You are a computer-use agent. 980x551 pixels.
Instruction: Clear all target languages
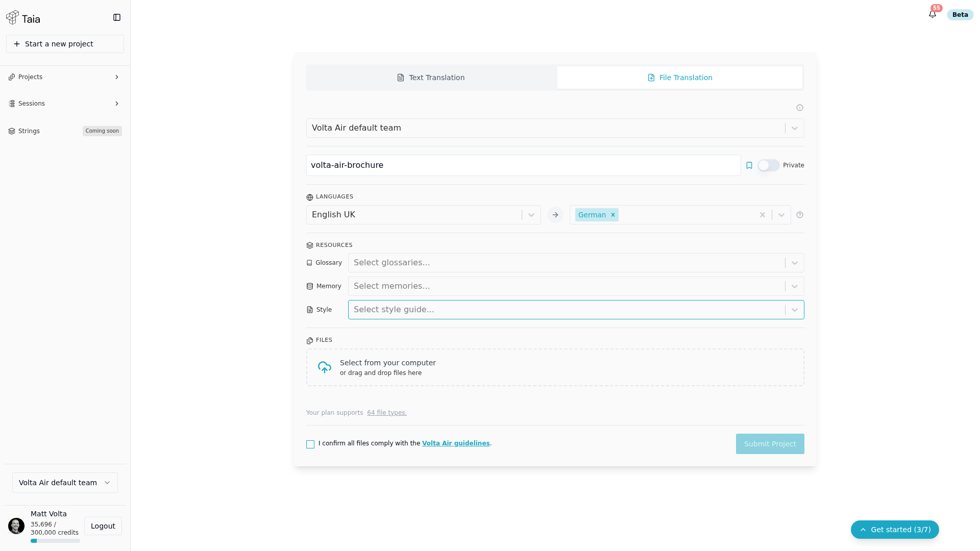pyautogui.click(x=763, y=215)
